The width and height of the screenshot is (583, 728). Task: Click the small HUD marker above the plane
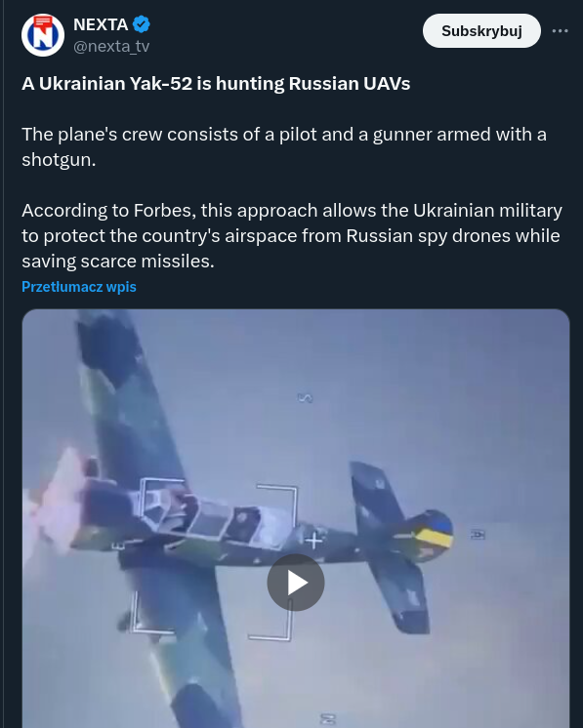pyautogui.click(x=306, y=398)
